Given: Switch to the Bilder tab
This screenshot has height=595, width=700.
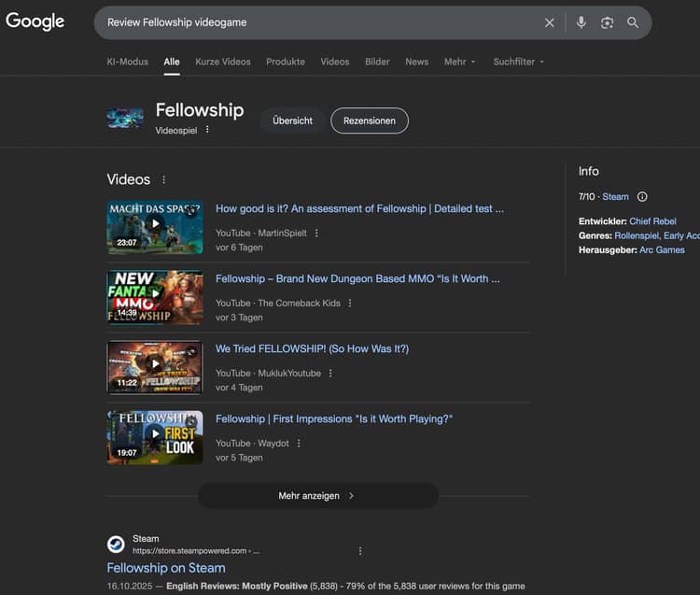Looking at the screenshot, I should 377,62.
